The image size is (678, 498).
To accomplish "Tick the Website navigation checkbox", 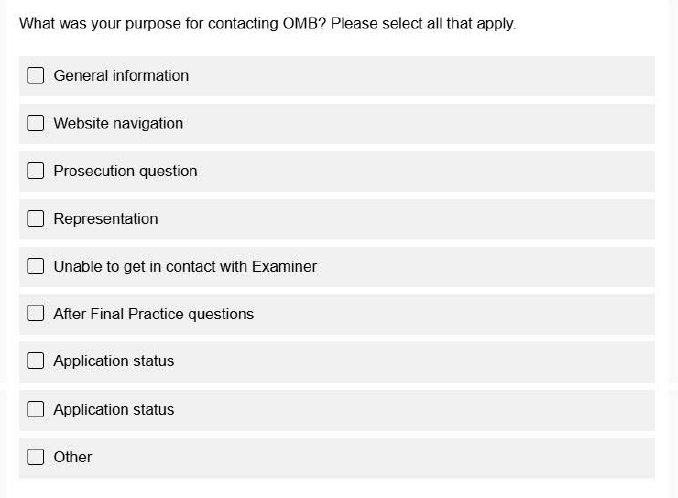I will click(36, 124).
